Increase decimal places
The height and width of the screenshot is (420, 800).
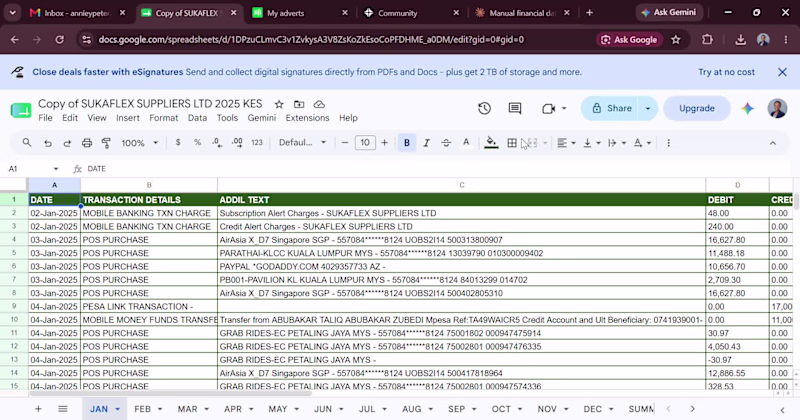237,143
